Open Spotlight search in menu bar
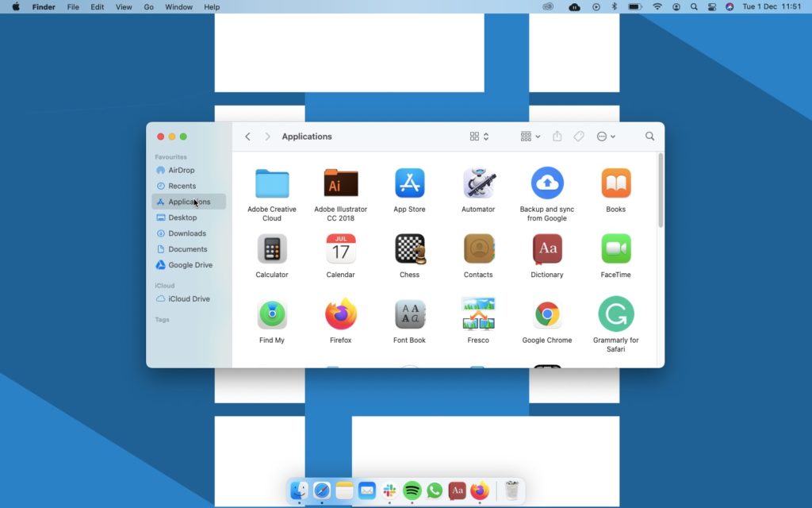 point(694,6)
